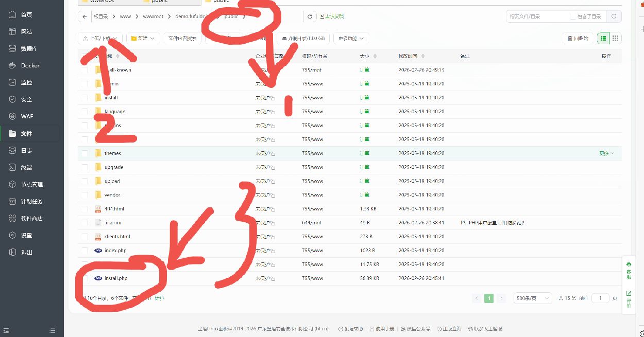The height and width of the screenshot is (337, 644).
Task: Click the back arrow in the path bar
Action: (x=85, y=16)
